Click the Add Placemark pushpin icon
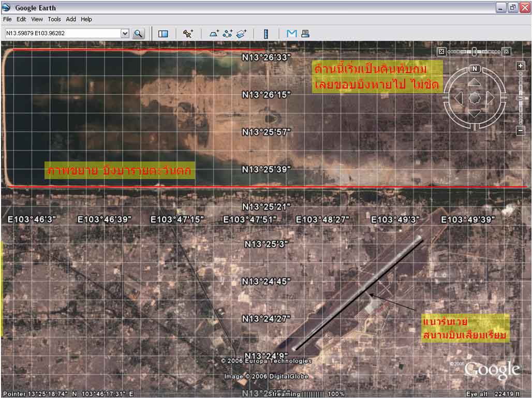This screenshot has height=398, width=532. (188, 33)
